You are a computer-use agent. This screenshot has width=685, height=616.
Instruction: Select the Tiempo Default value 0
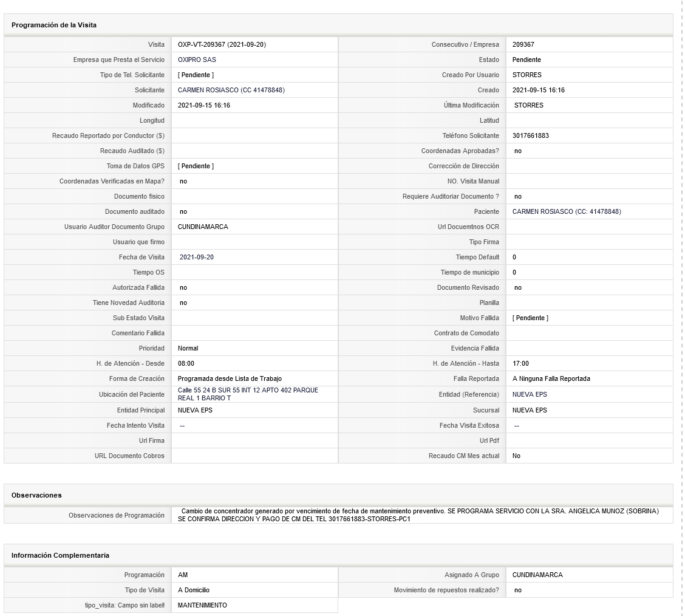click(x=514, y=258)
